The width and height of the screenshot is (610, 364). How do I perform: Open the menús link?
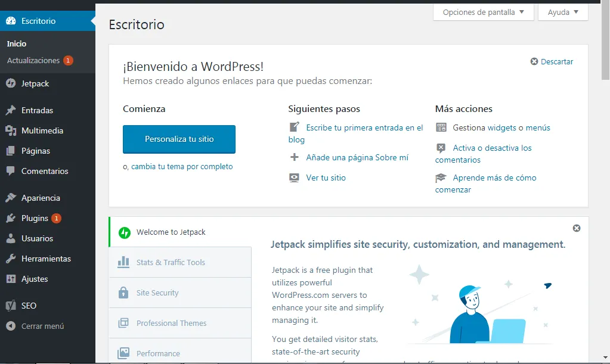[x=538, y=127]
